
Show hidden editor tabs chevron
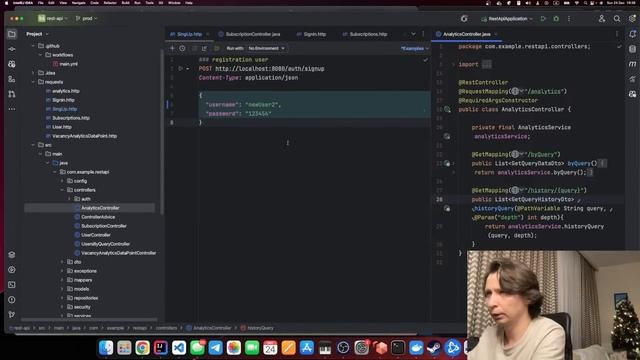click(x=413, y=34)
